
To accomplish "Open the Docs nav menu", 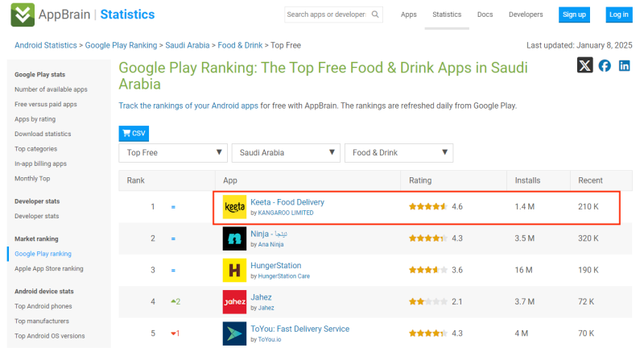I will coord(485,14).
